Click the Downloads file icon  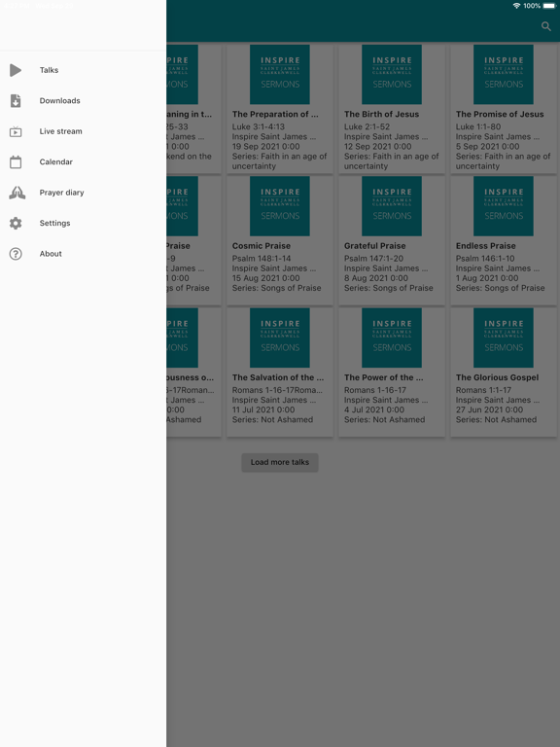[16, 100]
